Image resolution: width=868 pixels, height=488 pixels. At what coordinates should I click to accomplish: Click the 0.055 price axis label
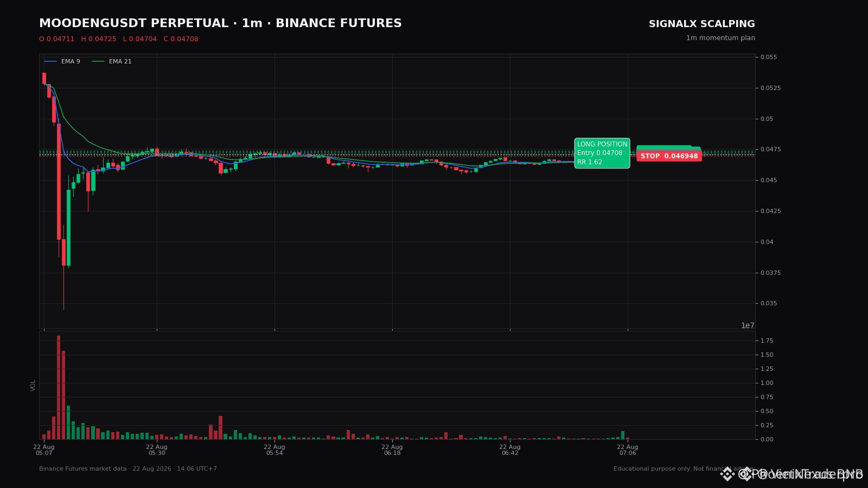[x=769, y=57]
